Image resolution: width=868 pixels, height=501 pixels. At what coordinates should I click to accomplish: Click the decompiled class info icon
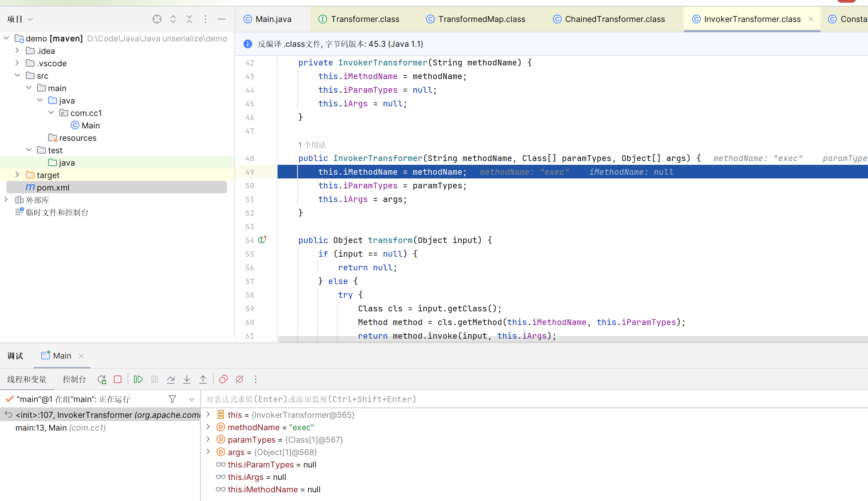click(x=248, y=44)
